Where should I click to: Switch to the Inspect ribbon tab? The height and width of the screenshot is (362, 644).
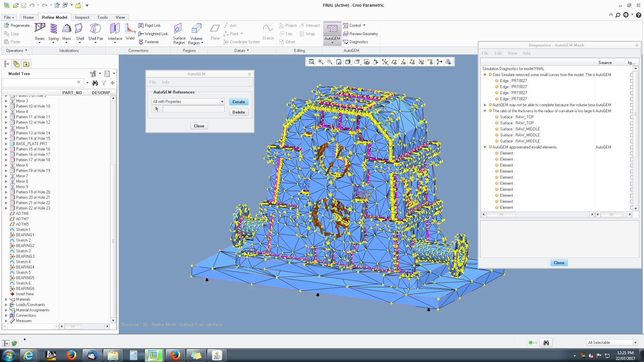[82, 17]
